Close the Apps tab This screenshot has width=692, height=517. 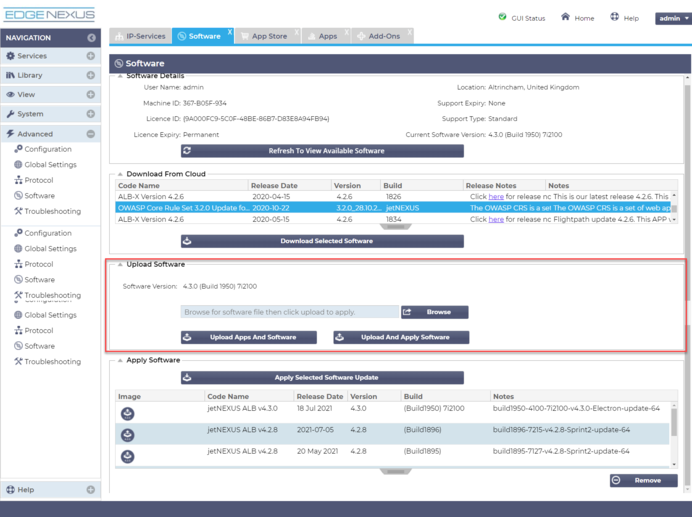tap(347, 32)
